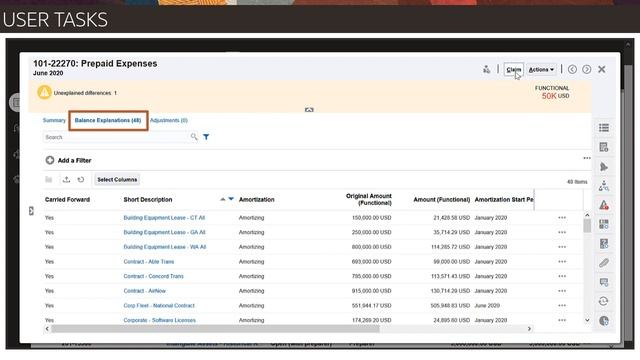This screenshot has height=360, width=640.
Task: Click the Amount (Functional) column header
Action: 442,200
